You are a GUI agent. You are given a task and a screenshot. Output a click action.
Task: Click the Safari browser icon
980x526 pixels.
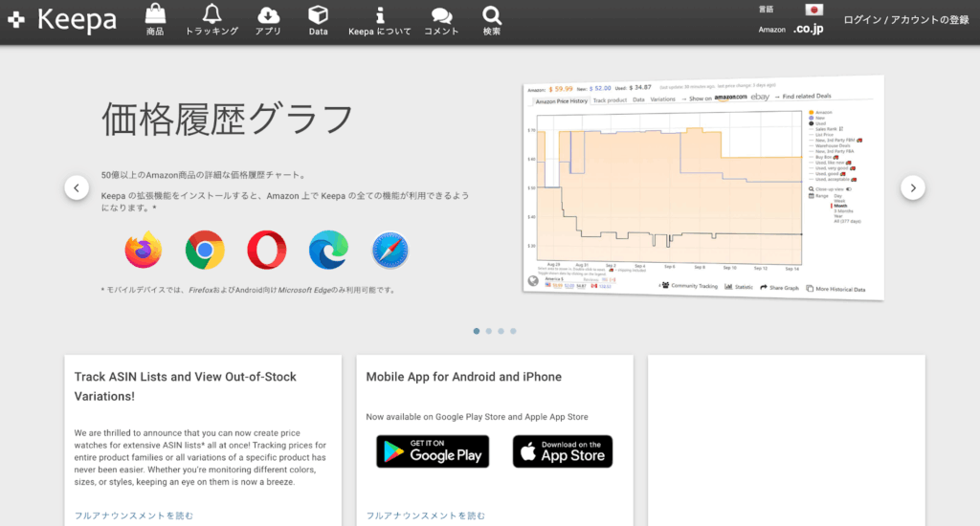pyautogui.click(x=390, y=250)
